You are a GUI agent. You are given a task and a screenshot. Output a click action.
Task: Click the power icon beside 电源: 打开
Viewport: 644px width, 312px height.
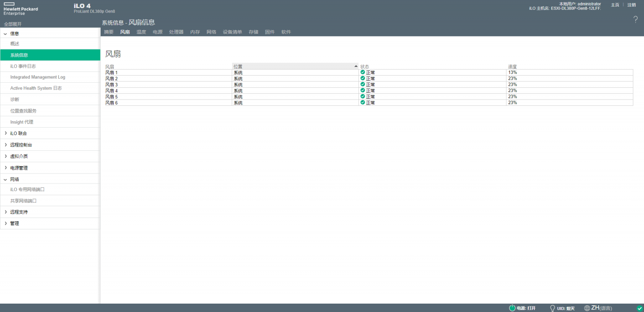pos(512,308)
